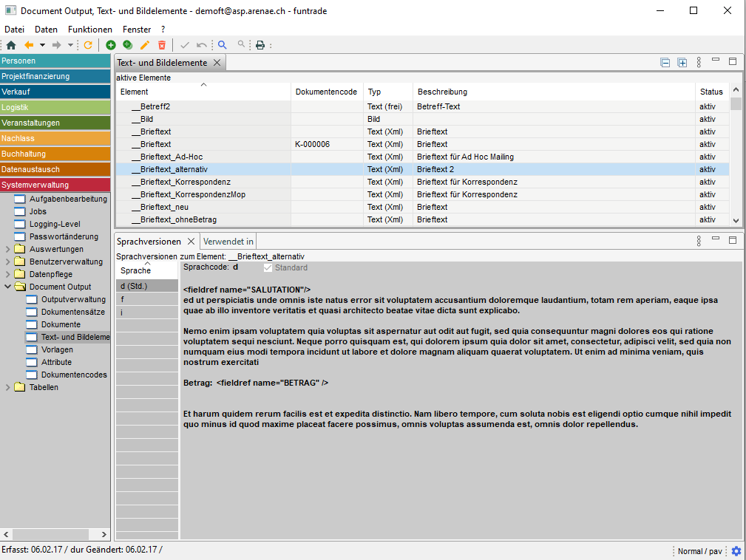Screen dimensions: 746x560
Task: Click the orange pencil edit icon
Action: tap(145, 45)
